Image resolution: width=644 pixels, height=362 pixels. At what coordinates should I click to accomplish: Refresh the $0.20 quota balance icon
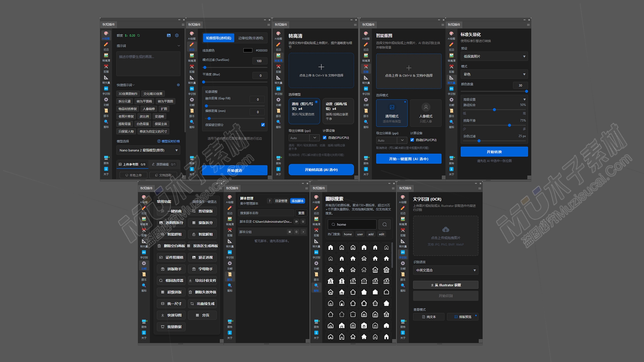pyautogui.click(x=139, y=35)
